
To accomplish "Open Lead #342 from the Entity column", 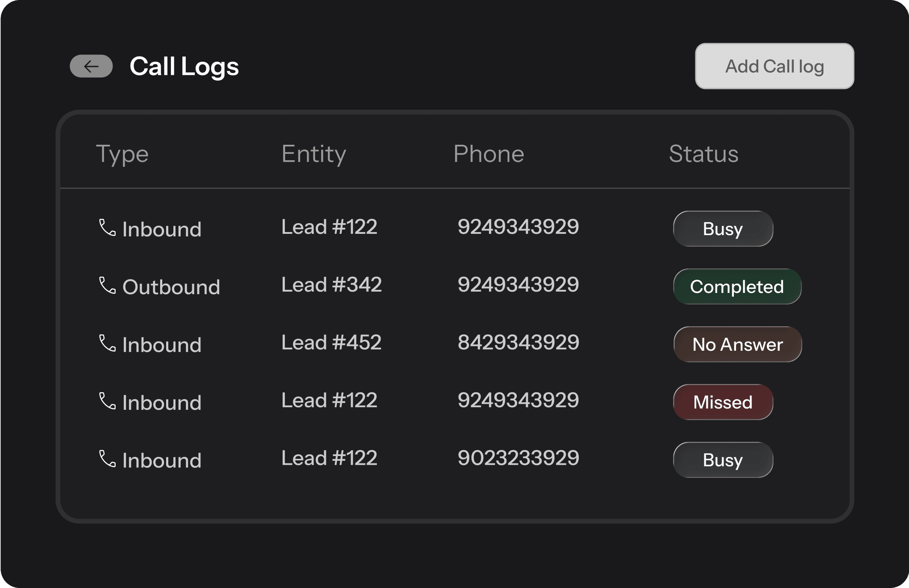I will [x=332, y=284].
